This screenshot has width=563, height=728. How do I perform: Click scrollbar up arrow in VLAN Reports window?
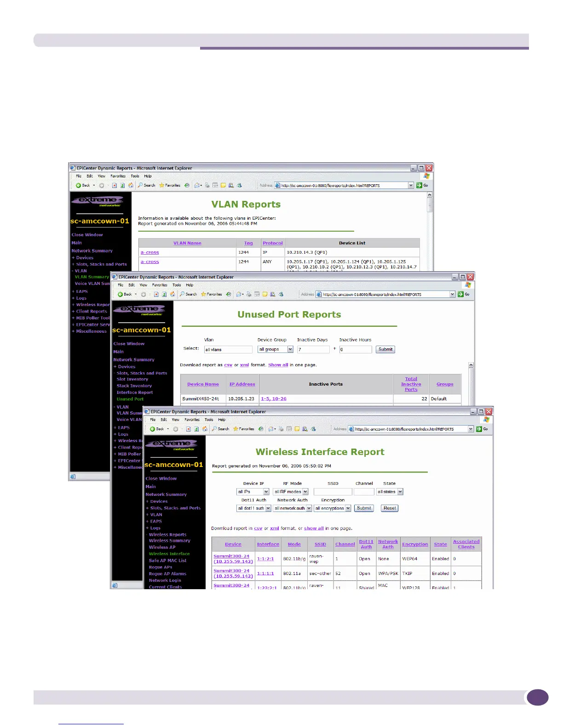click(430, 195)
